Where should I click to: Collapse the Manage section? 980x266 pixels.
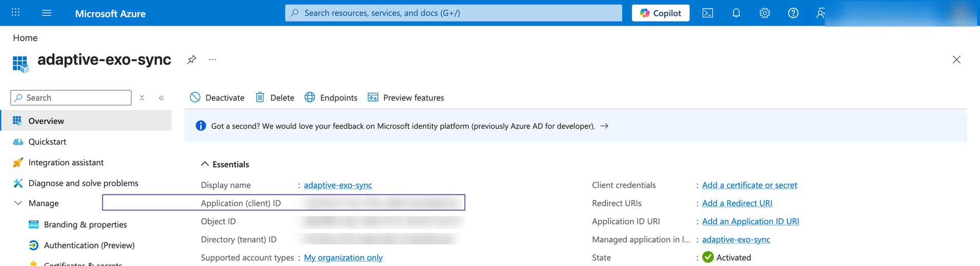(18, 203)
